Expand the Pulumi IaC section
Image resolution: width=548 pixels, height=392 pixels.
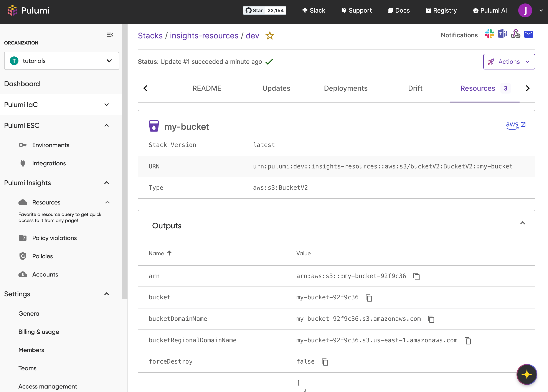pos(106,105)
